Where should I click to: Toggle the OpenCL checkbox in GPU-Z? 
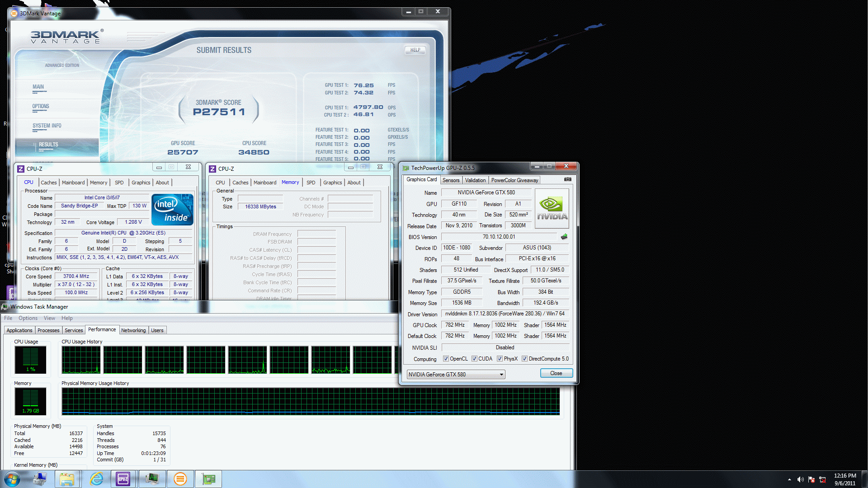(x=446, y=359)
